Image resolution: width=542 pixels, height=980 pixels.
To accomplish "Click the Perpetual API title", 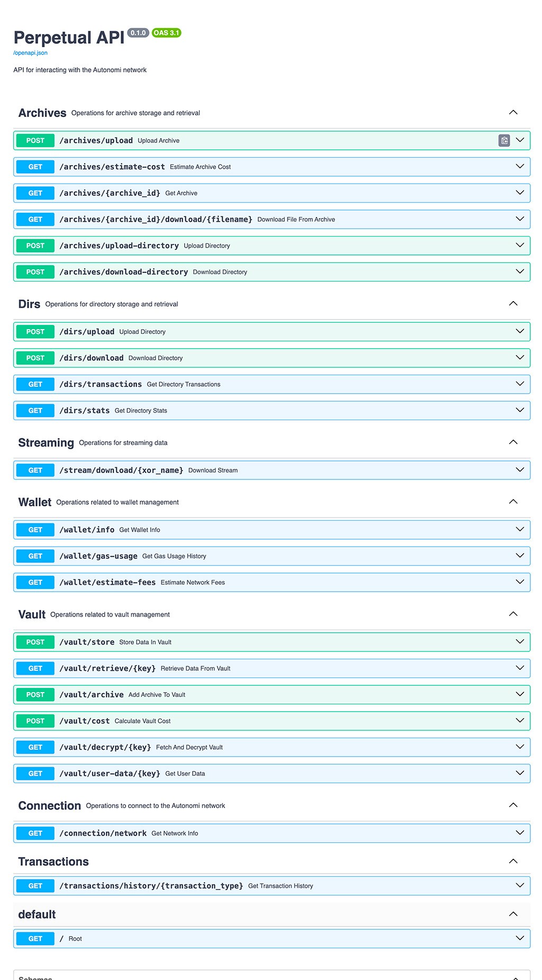I will click(x=69, y=38).
